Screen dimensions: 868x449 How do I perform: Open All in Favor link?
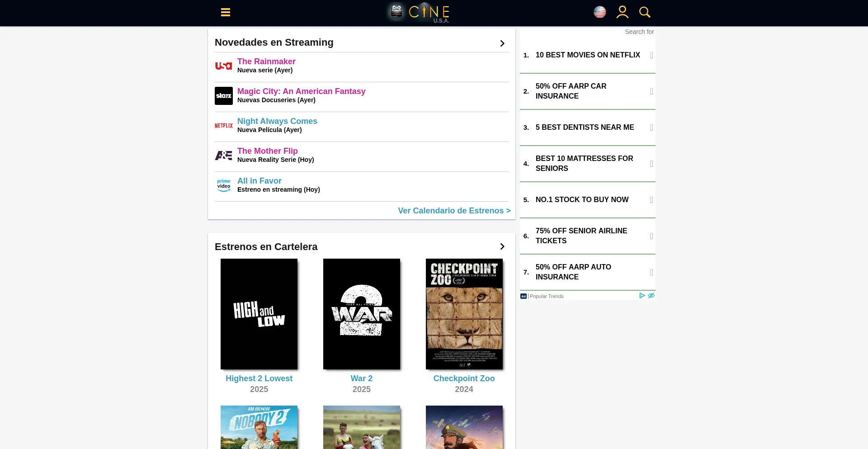pyautogui.click(x=259, y=181)
